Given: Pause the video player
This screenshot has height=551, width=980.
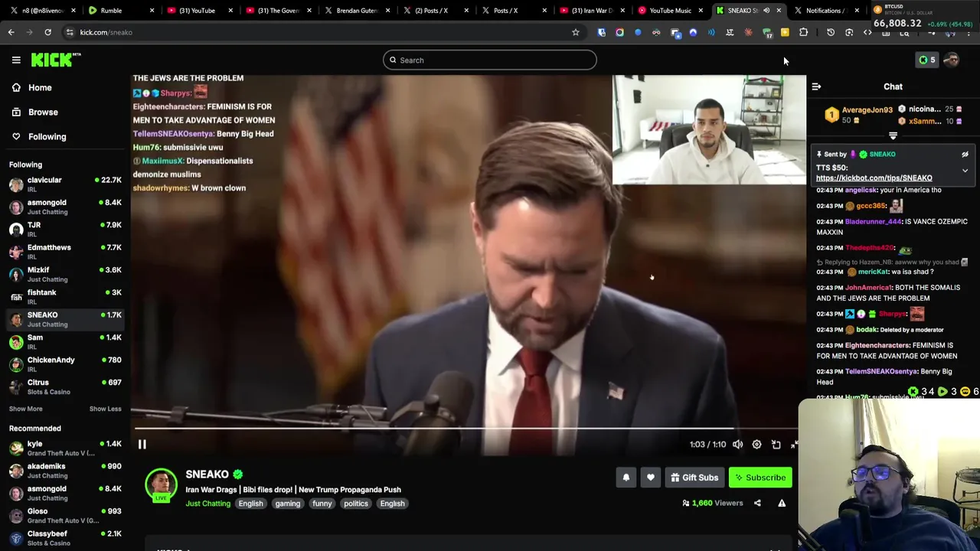Looking at the screenshot, I should pyautogui.click(x=142, y=444).
